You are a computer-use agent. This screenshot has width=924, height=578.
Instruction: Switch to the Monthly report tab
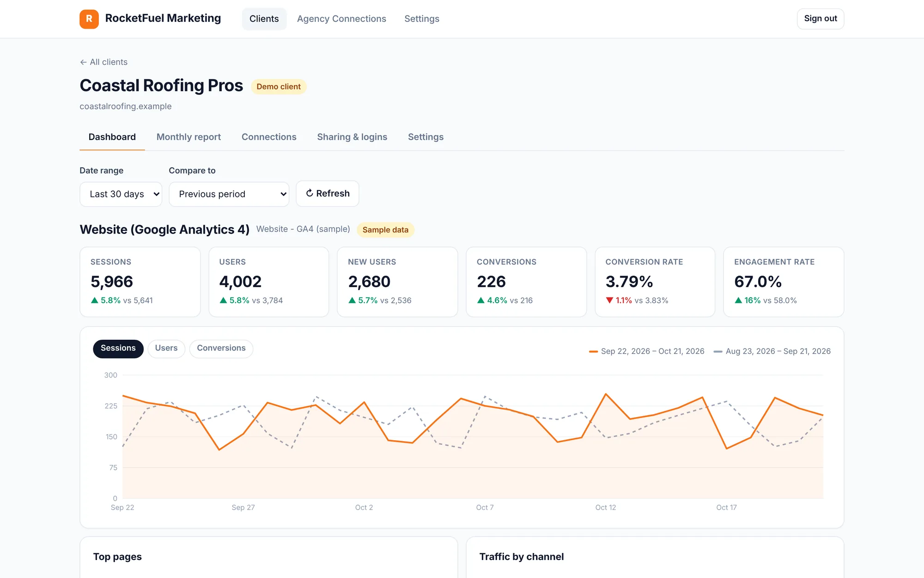188,137
